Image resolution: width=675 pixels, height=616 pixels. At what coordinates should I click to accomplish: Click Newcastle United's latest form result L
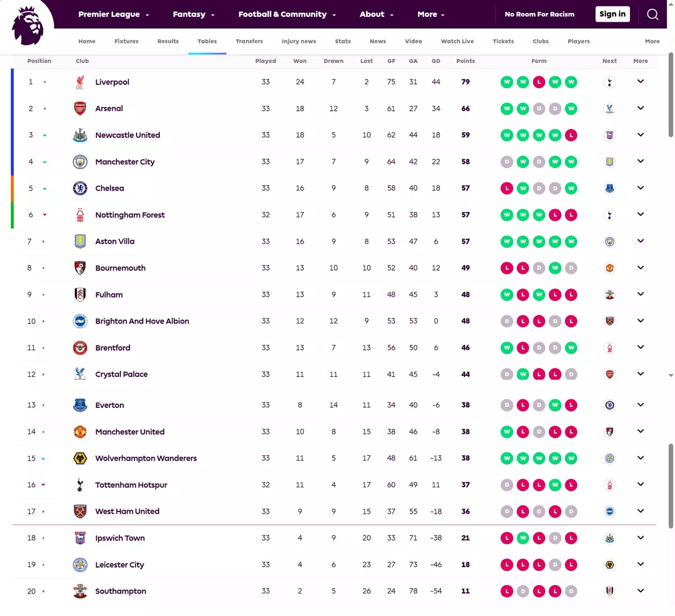pyautogui.click(x=571, y=135)
